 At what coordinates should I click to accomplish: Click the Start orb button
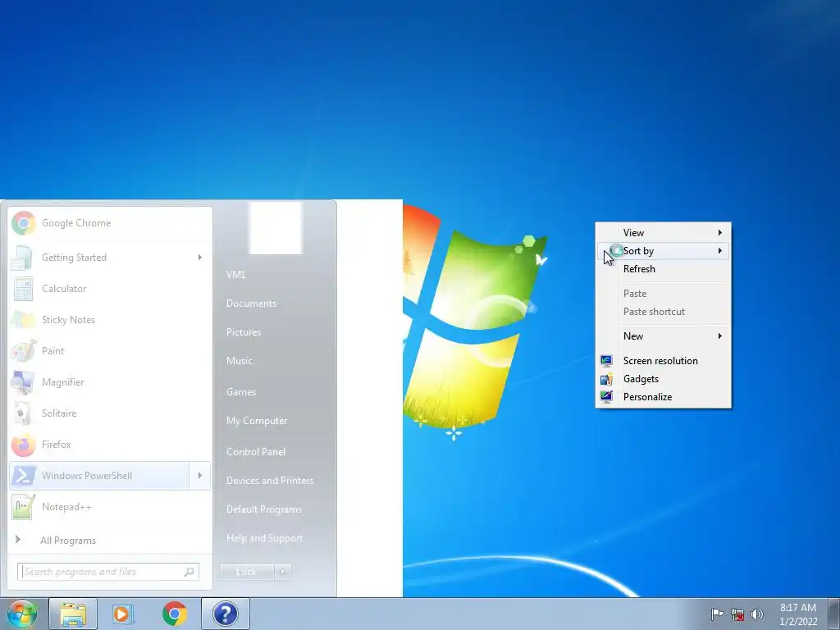pos(21,614)
